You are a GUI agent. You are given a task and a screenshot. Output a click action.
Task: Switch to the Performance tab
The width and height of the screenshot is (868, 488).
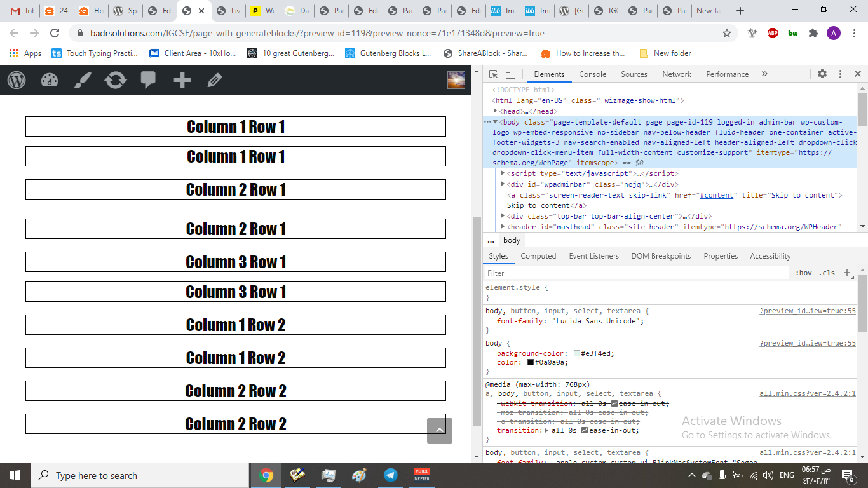point(728,74)
